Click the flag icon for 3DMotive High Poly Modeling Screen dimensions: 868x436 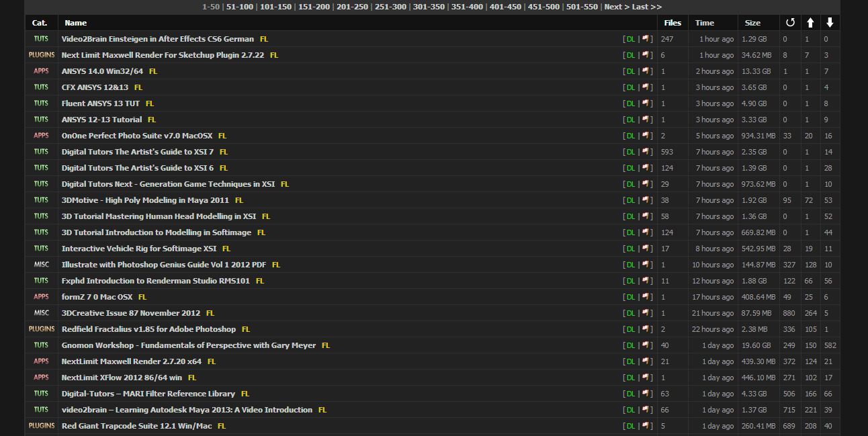tap(646, 200)
